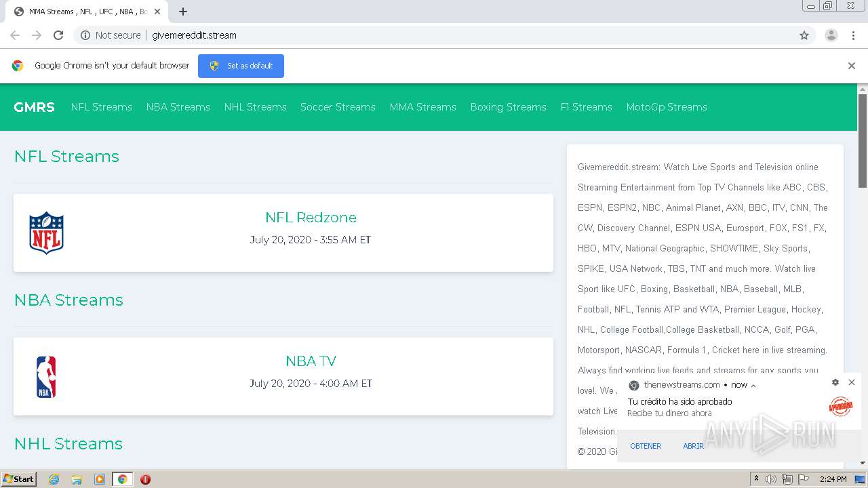Open notification settings gear
Screen dimensions: 868x488
(835, 382)
